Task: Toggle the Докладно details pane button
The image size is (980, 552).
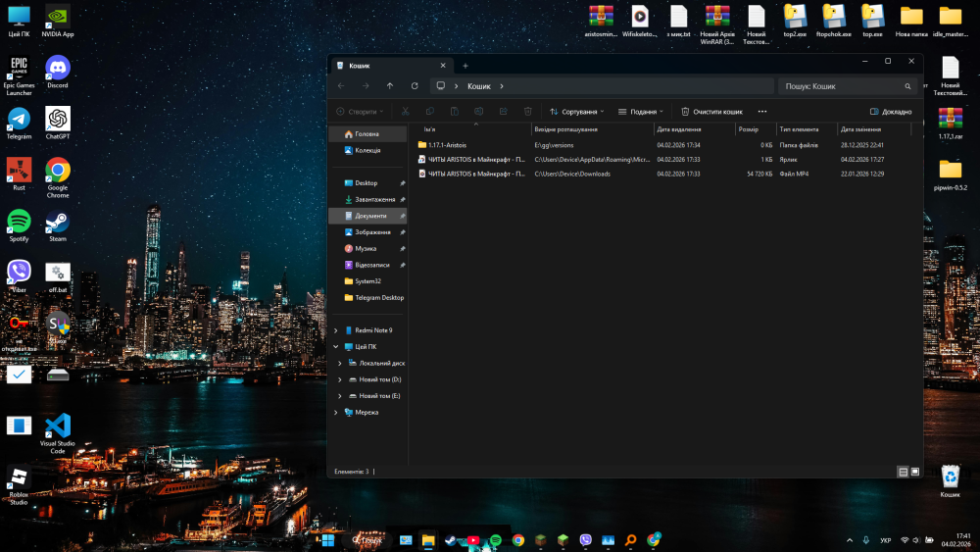Action: [x=891, y=111]
